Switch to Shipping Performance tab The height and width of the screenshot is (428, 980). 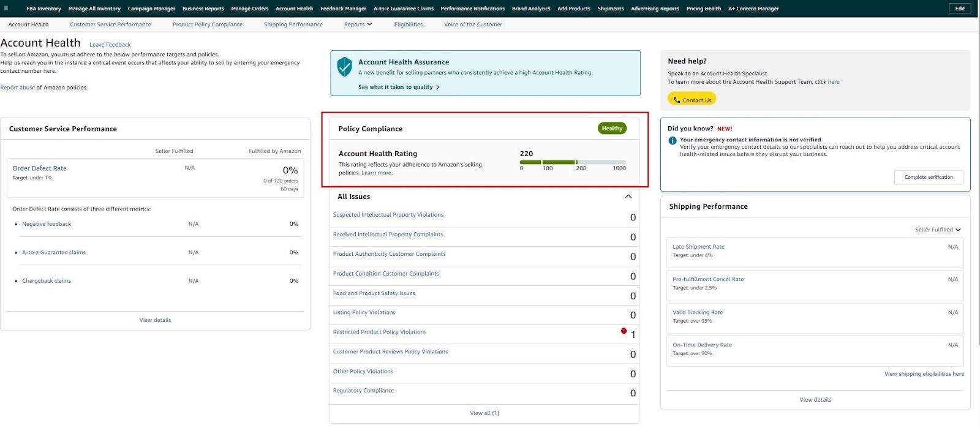293,24
